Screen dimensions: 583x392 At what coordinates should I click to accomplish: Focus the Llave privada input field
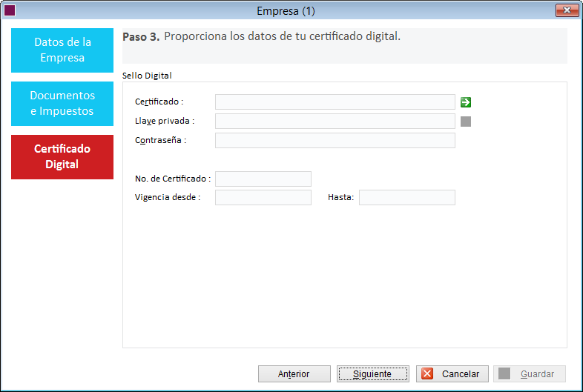click(x=335, y=121)
